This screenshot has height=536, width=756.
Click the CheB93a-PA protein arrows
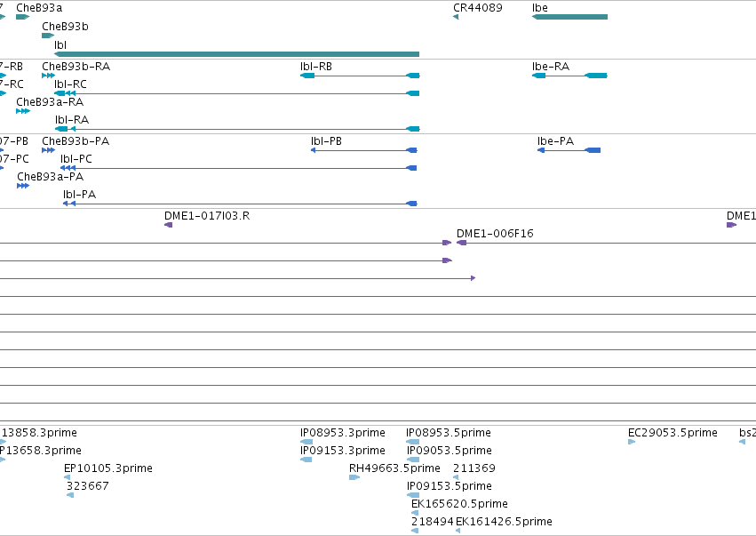pyautogui.click(x=23, y=187)
